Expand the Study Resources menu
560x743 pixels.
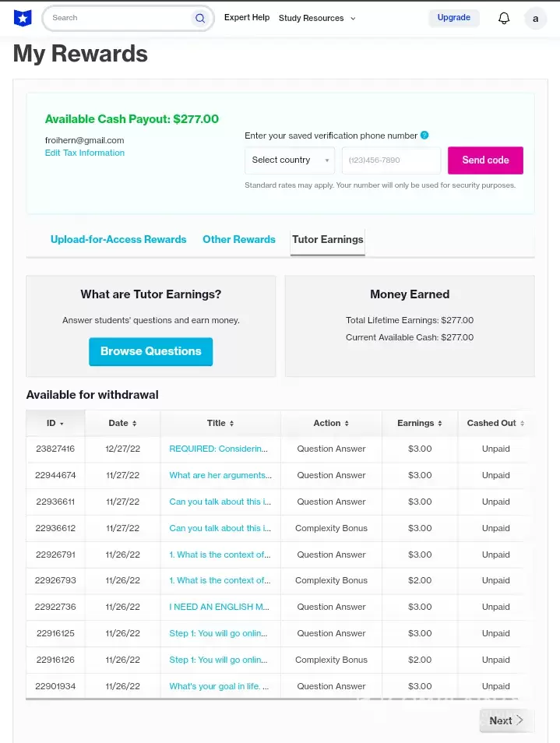pyautogui.click(x=317, y=18)
